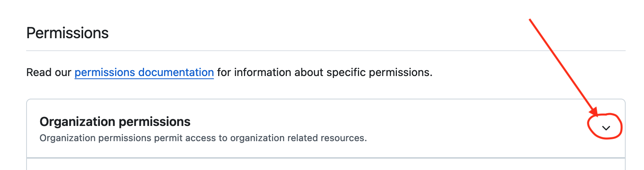The height and width of the screenshot is (170, 644).
Task: Click the divider line below Permissions heading
Action: (326, 51)
